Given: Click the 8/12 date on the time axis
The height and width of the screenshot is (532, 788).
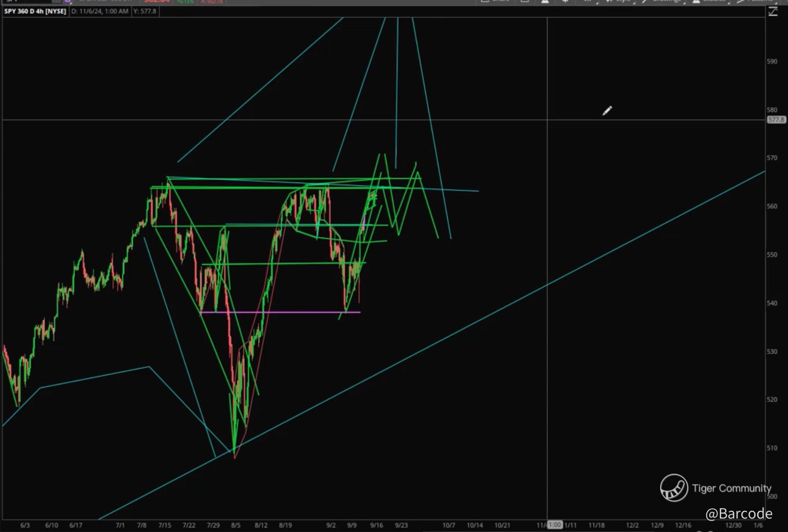Looking at the screenshot, I should [x=261, y=525].
